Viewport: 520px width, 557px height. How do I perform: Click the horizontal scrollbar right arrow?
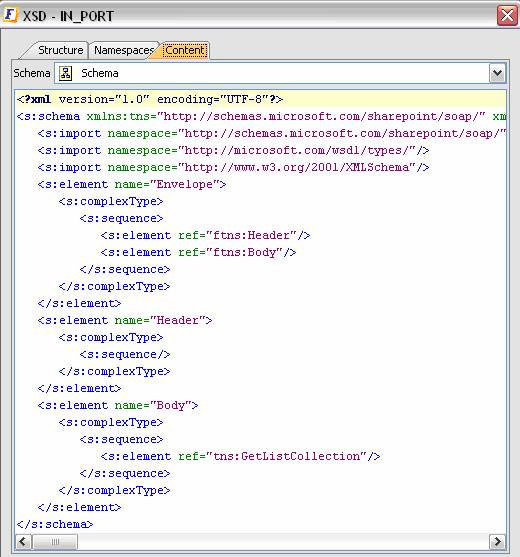pos(497,542)
